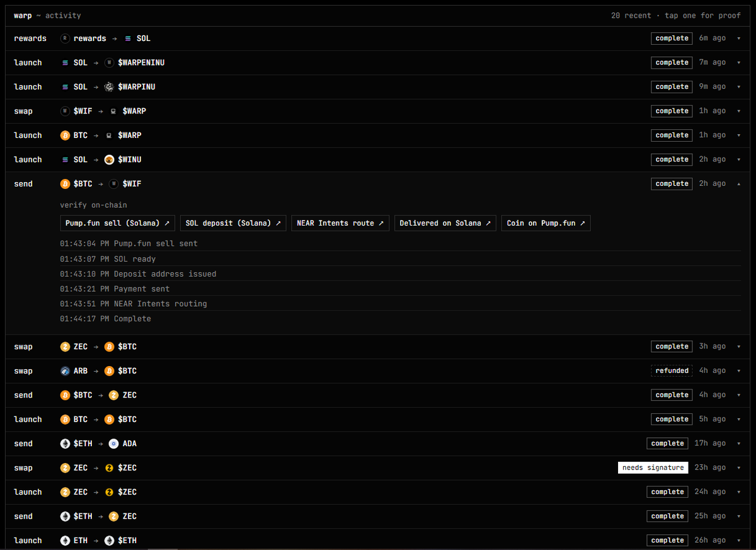Screen dimensions: 756x550
Task: Expand the $ETH to ADA send row chevron
Action: tap(739, 444)
